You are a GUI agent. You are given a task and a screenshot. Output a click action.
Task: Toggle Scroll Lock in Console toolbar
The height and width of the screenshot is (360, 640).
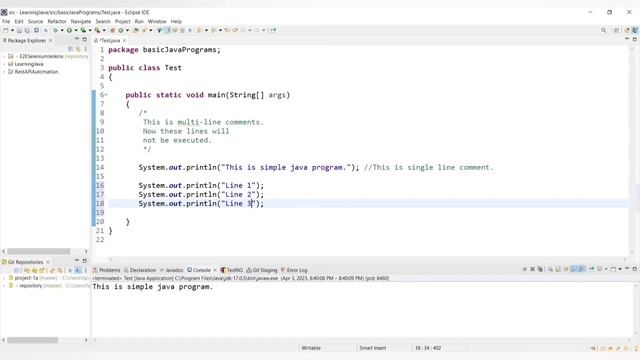(558, 269)
